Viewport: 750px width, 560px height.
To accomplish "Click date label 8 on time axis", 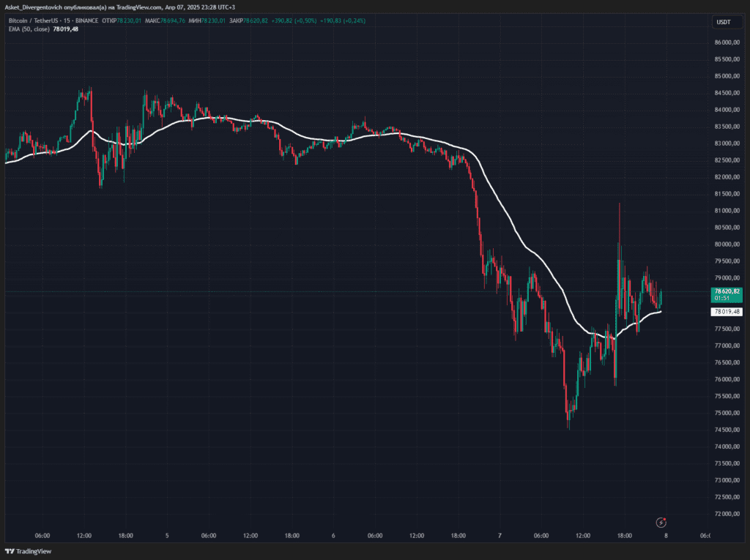I will pos(665,536).
